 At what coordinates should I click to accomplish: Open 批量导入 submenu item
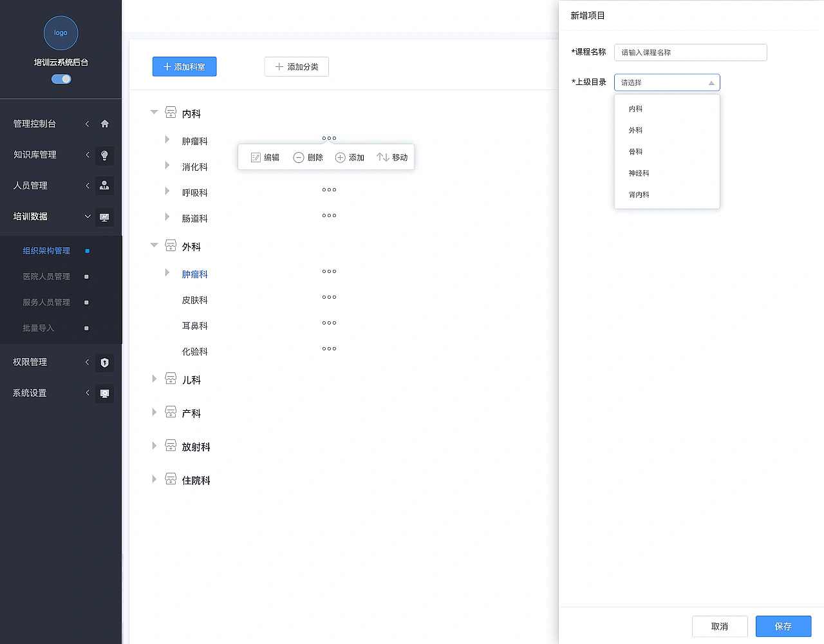pyautogui.click(x=39, y=328)
